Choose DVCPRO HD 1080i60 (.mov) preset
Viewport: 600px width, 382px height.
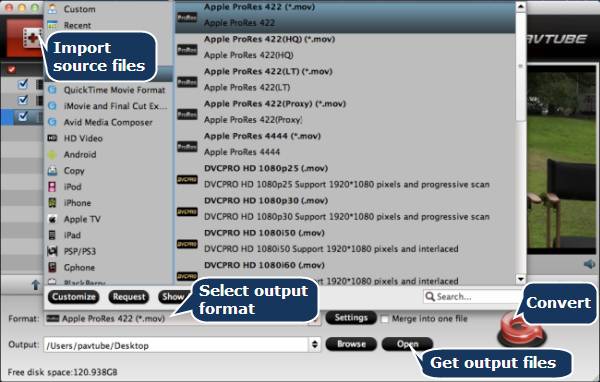(x=345, y=273)
